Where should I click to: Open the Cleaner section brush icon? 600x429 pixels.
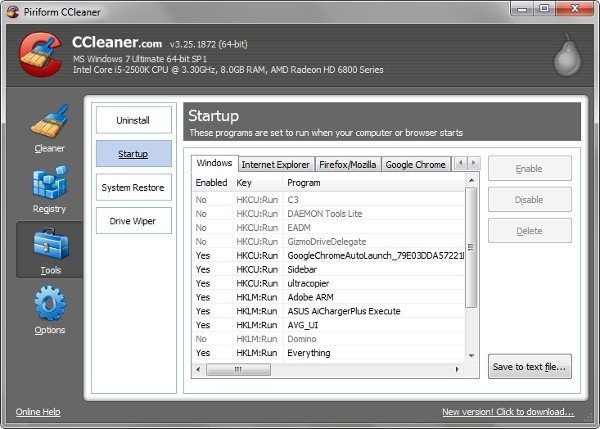(x=50, y=122)
